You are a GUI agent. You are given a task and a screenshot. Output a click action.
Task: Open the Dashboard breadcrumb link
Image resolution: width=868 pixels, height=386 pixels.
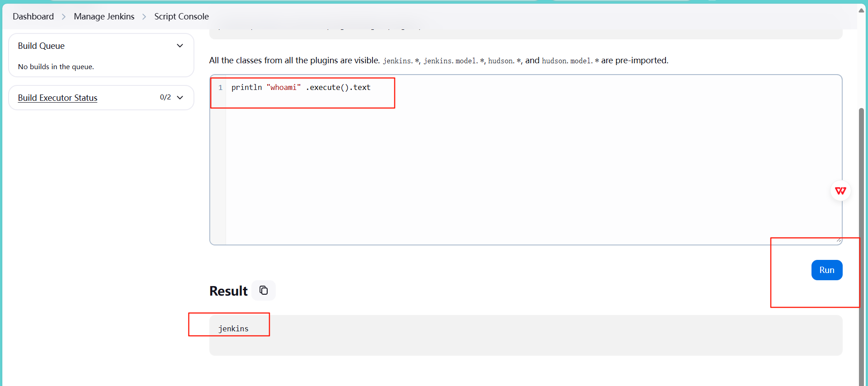click(x=33, y=16)
